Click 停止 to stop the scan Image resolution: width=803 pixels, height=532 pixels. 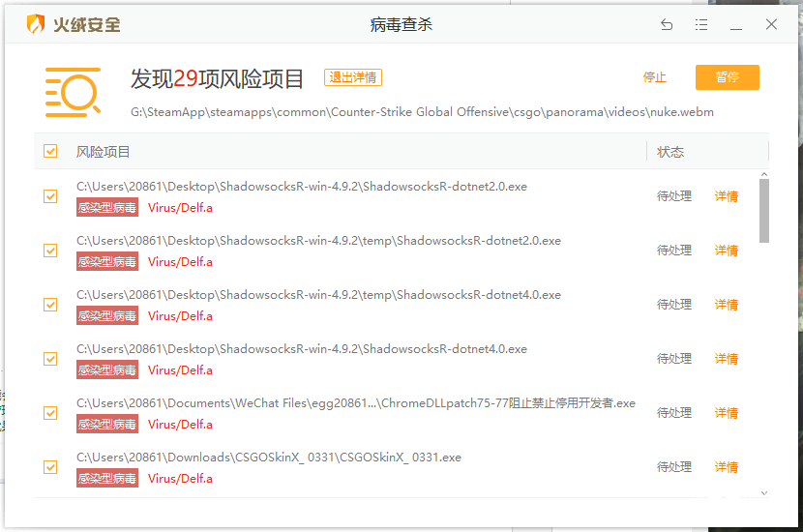pyautogui.click(x=654, y=77)
